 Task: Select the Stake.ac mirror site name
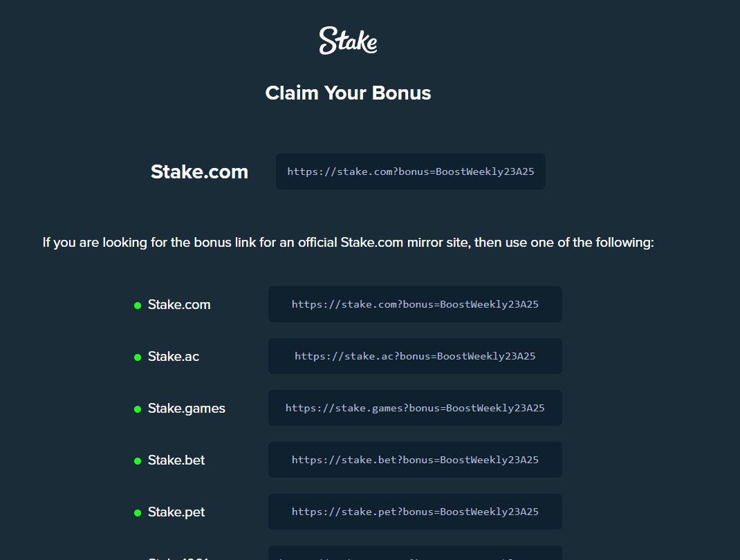click(x=174, y=357)
